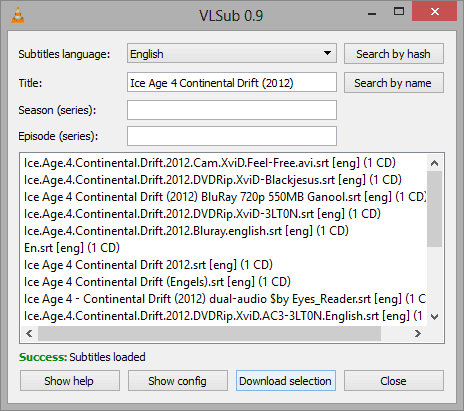Click the Success: Subtitles loaded status text
The width and height of the screenshot is (464, 411).
click(82, 357)
